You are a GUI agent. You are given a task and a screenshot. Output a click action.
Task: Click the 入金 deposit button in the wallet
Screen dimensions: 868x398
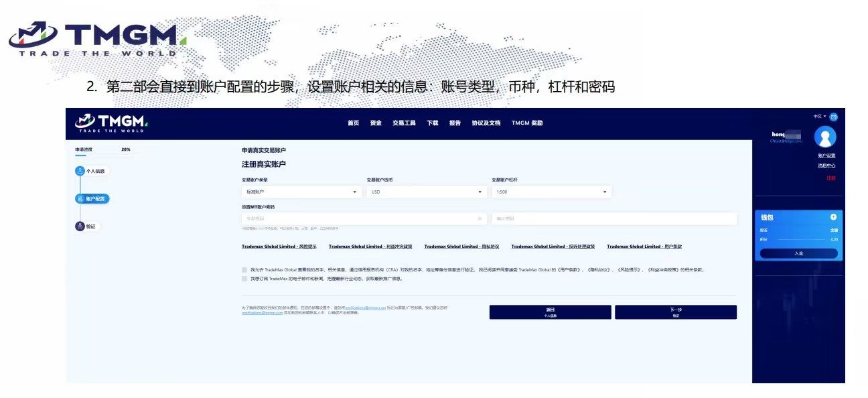click(x=798, y=253)
